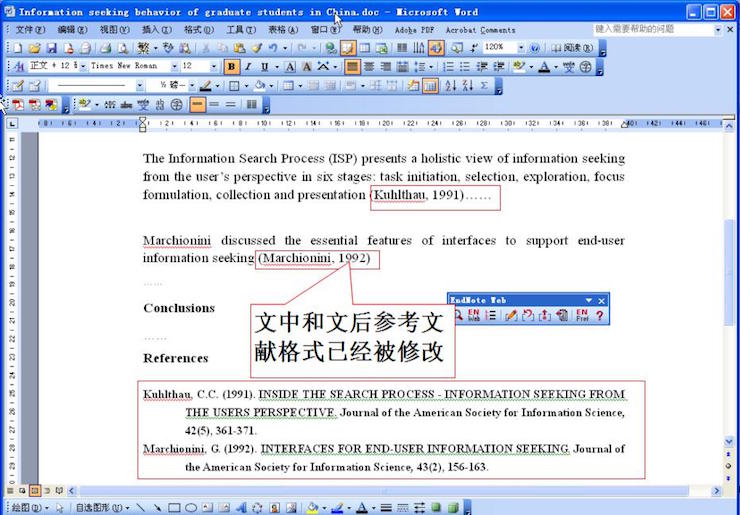The width and height of the screenshot is (740, 515).
Task: Click the font color A button
Action: (545, 67)
